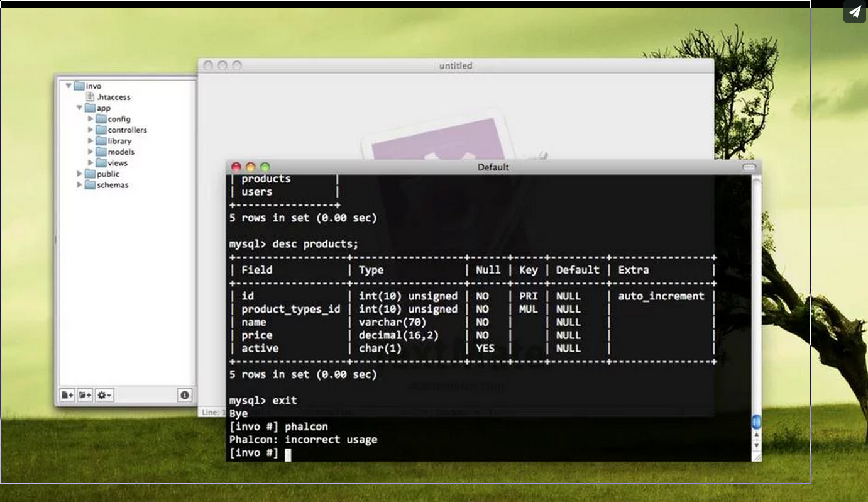
Task: Click the terminal prompt input cursor
Action: point(288,452)
